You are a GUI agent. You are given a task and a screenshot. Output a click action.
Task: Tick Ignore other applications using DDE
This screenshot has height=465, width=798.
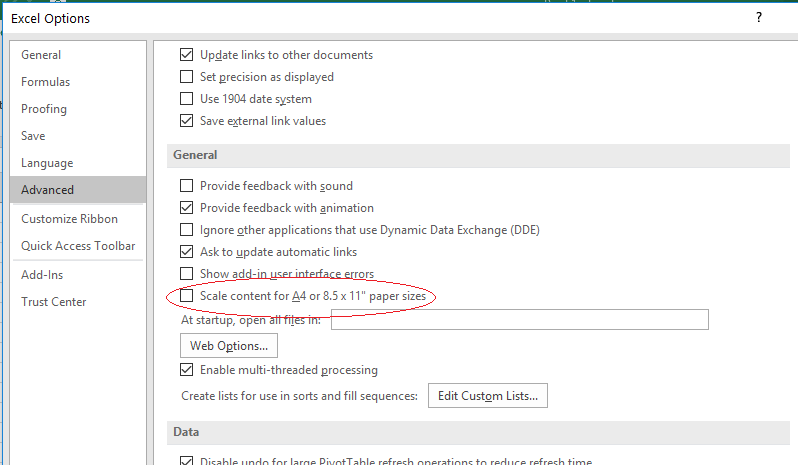click(187, 229)
